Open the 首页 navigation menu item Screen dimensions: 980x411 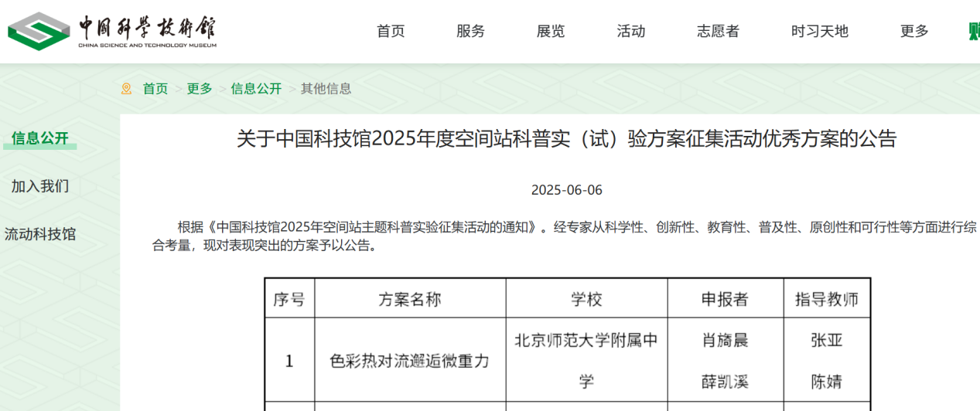point(391,31)
